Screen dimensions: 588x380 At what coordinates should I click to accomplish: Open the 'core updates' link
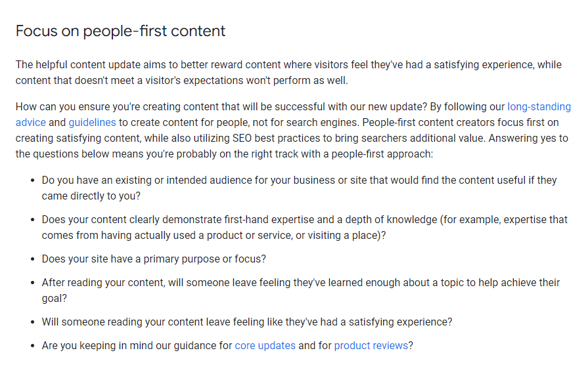tap(265, 345)
